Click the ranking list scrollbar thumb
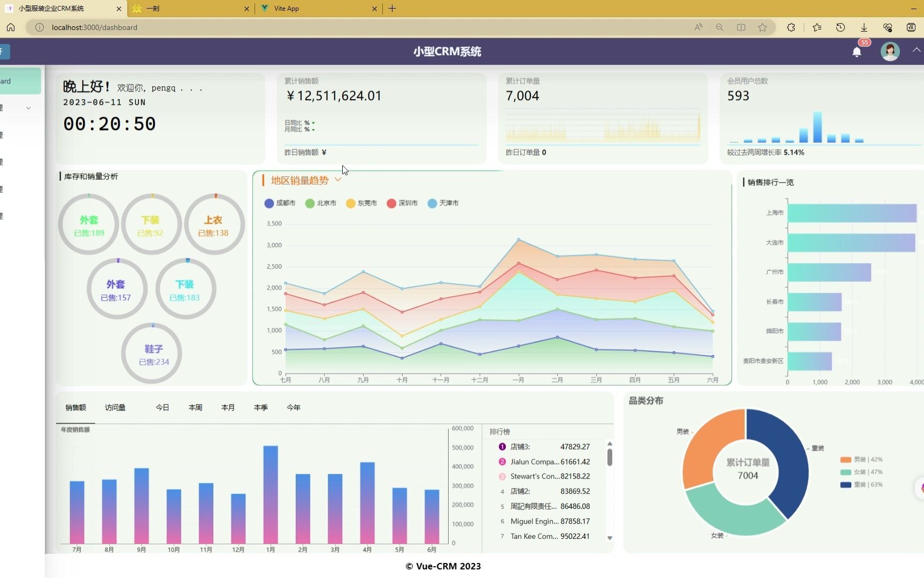 [610, 457]
